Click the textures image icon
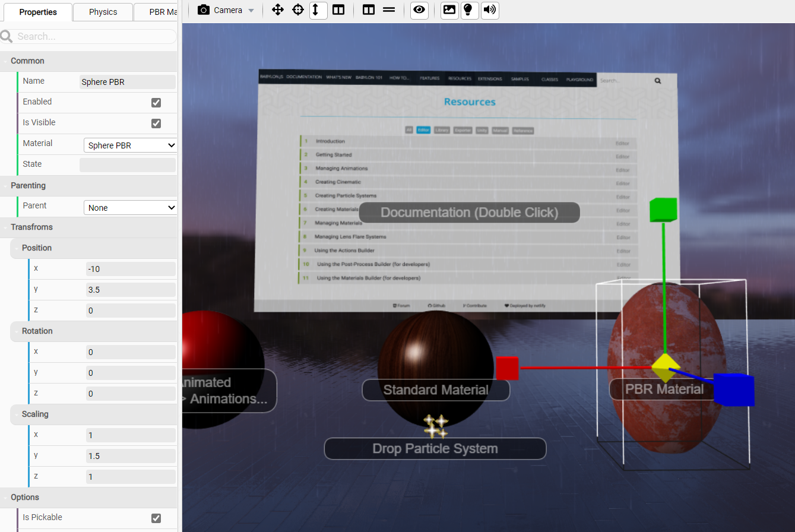795x532 pixels. coord(449,10)
